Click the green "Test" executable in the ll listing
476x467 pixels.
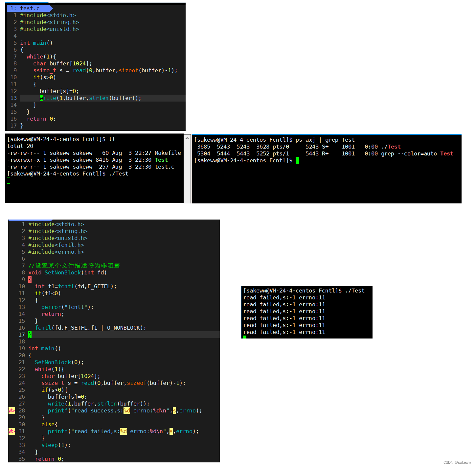(161, 160)
